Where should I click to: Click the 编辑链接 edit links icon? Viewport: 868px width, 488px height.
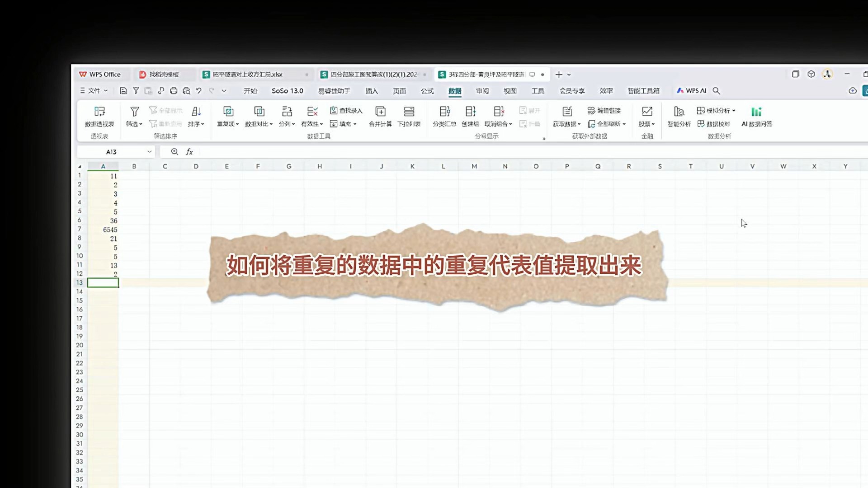click(x=604, y=110)
